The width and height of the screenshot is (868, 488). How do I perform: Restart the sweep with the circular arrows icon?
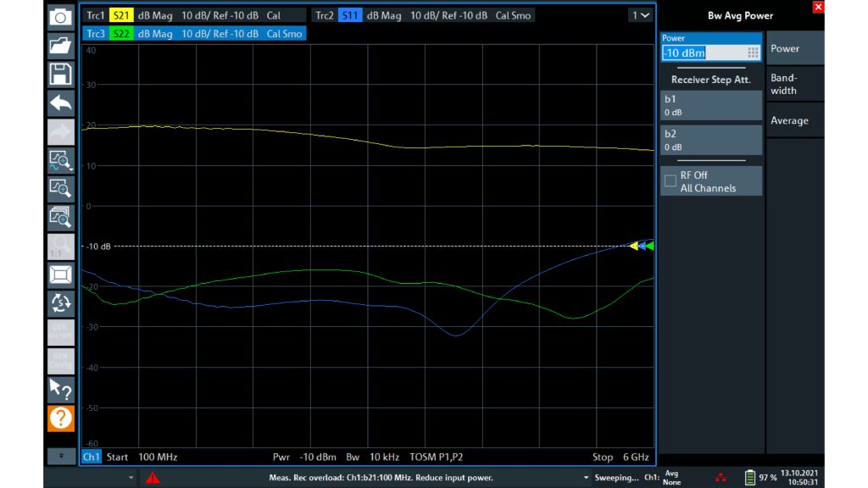click(60, 303)
